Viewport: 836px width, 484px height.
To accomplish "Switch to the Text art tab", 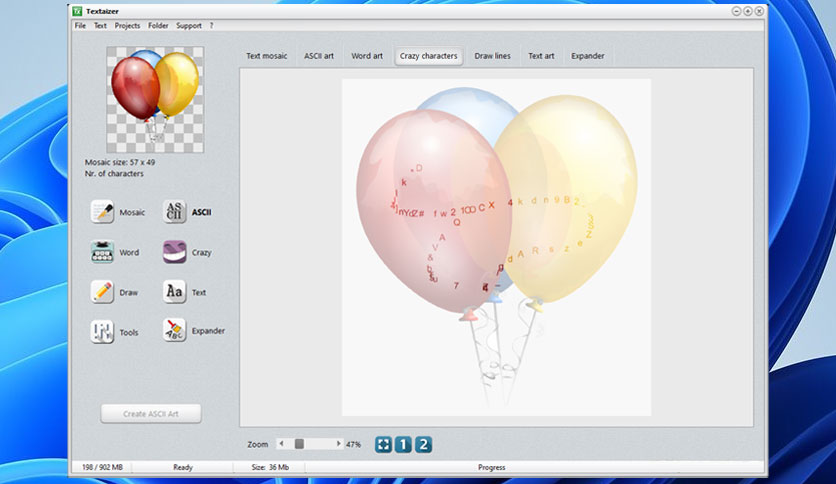I will [x=541, y=56].
